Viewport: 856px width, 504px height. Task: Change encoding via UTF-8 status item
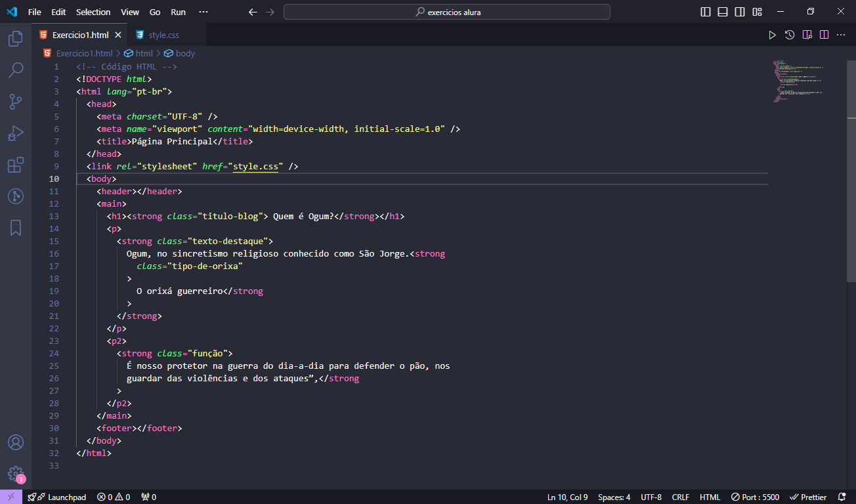(651, 497)
